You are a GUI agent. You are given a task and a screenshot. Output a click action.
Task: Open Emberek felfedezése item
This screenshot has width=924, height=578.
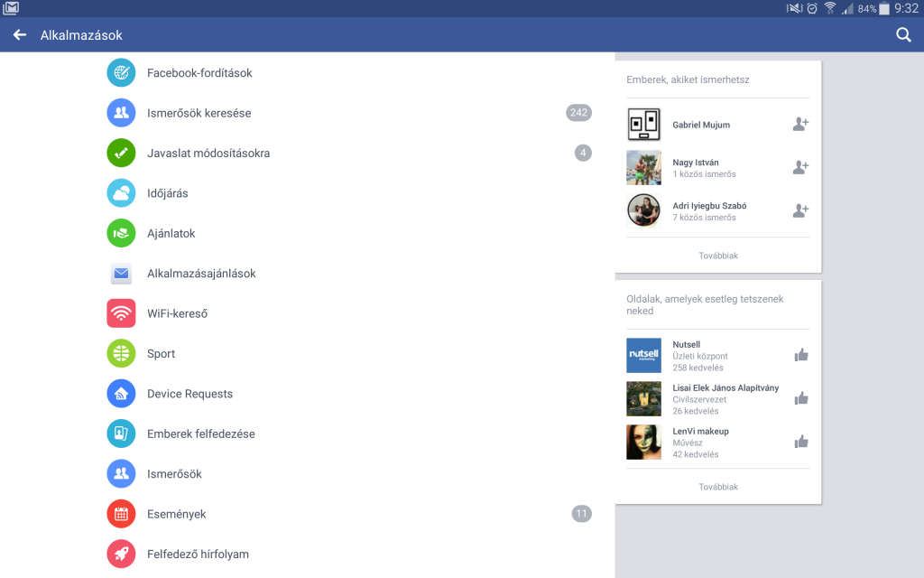200,433
